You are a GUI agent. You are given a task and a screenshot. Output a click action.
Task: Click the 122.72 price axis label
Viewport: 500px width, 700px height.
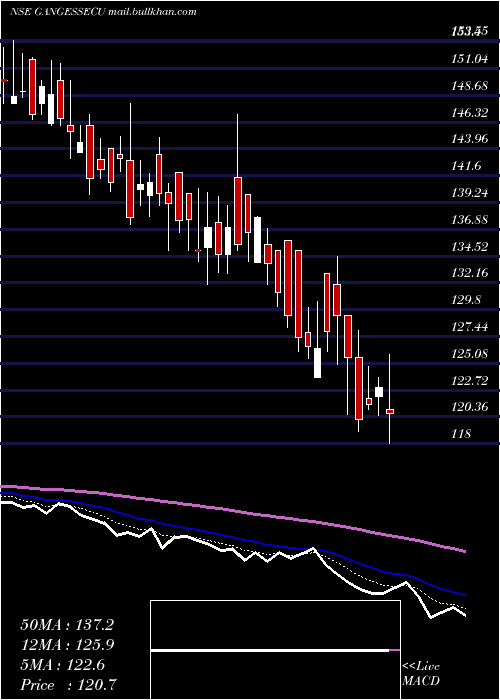468,380
